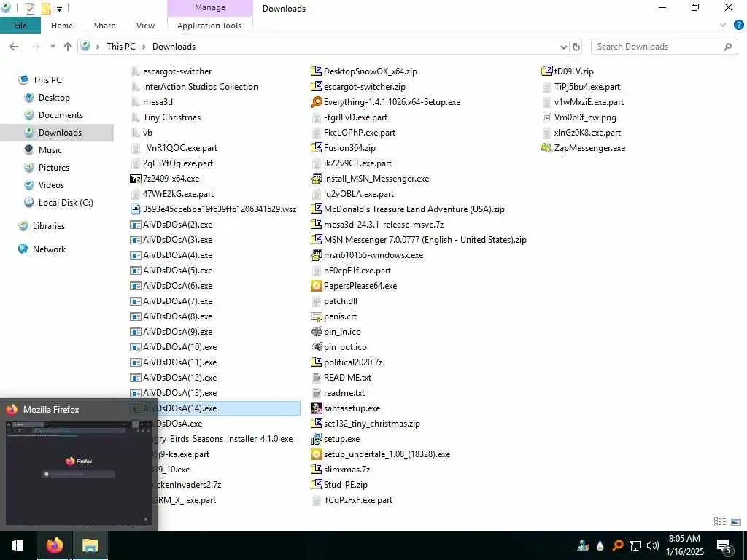Click the Mozilla Firefox preview thumbnail
This screenshot has height=560, width=747.
78,472
